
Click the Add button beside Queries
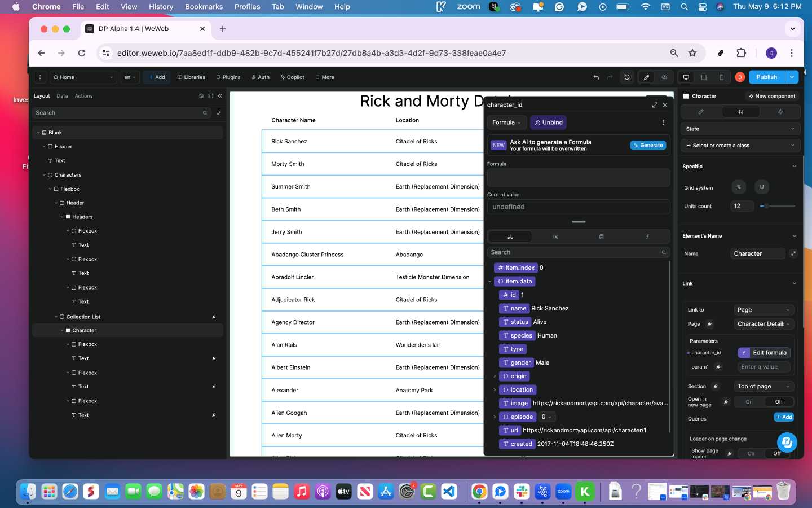coord(784,417)
